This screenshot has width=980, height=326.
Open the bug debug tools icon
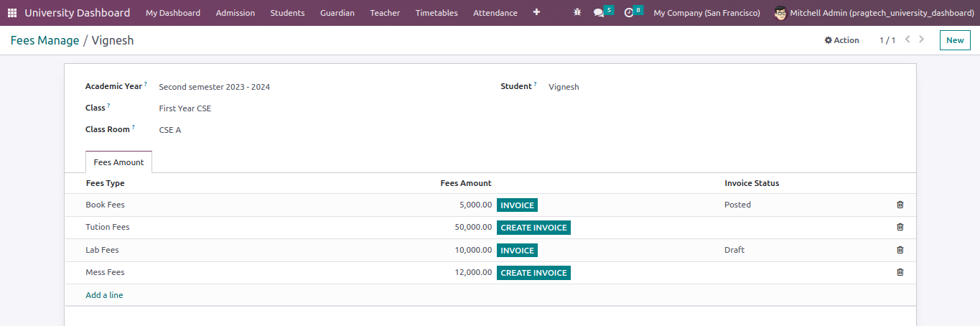click(577, 13)
